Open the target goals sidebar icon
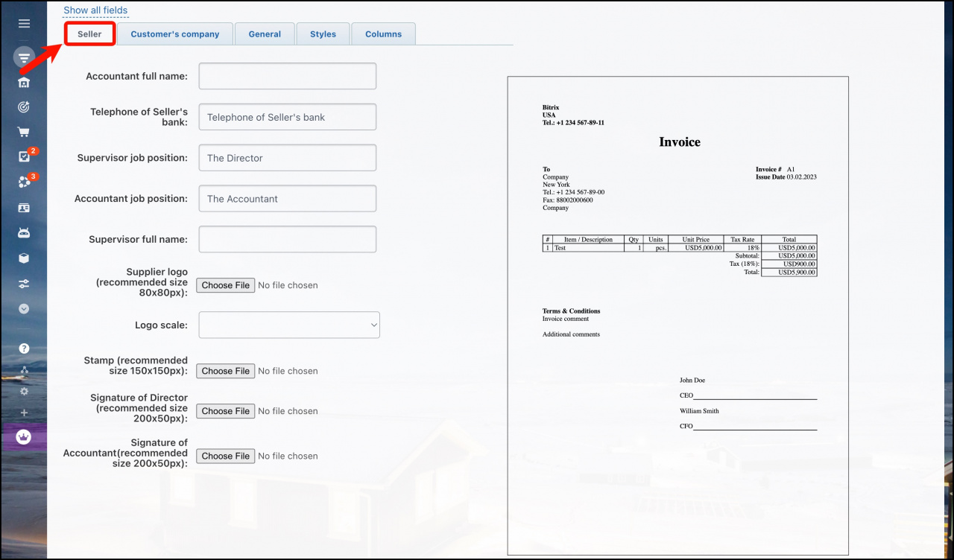 24,107
